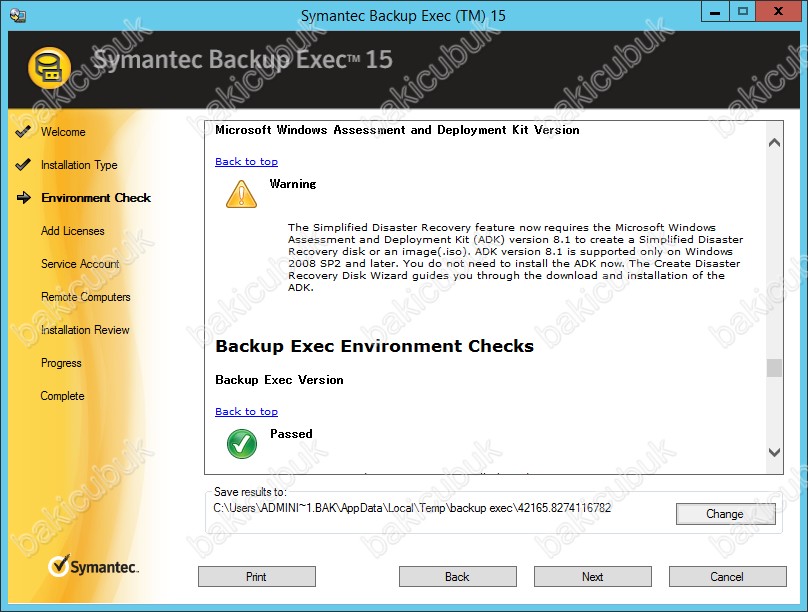Select the Service Account step
The height and width of the screenshot is (612, 808).
[x=80, y=264]
